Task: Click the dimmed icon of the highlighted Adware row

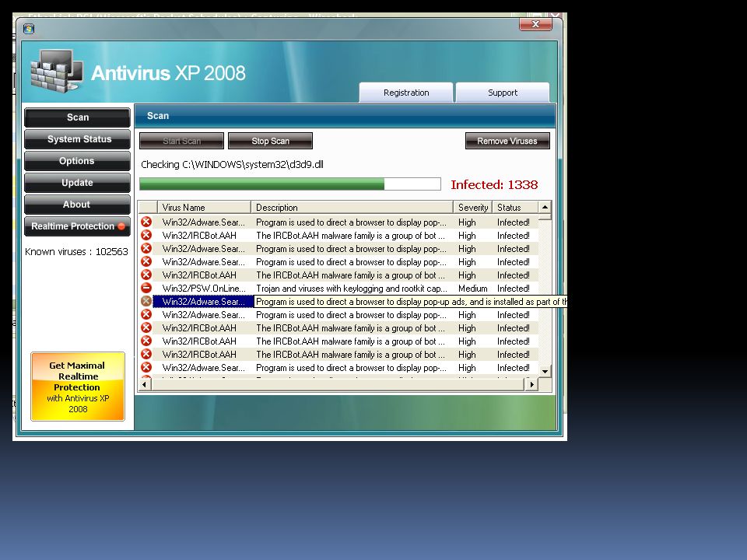Action: (146, 302)
